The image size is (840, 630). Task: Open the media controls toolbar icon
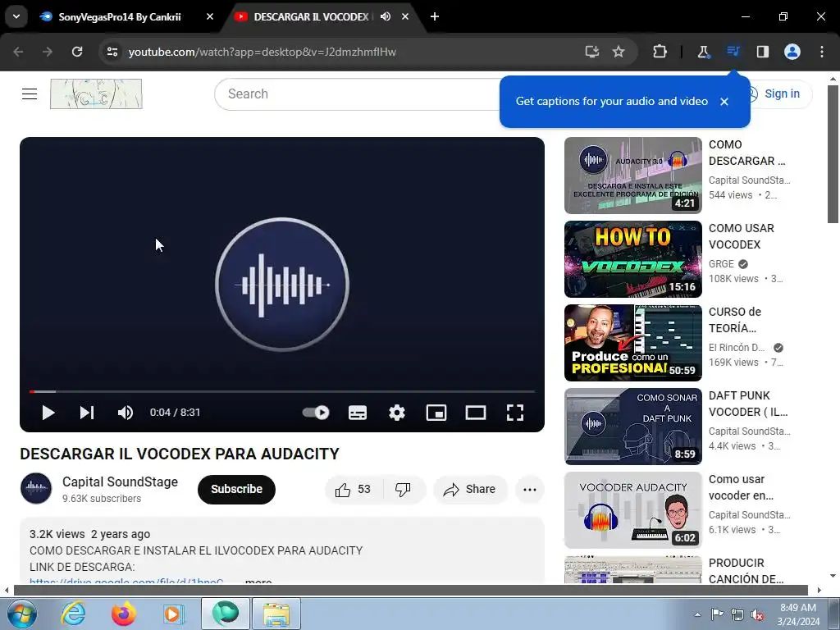pyautogui.click(x=733, y=52)
